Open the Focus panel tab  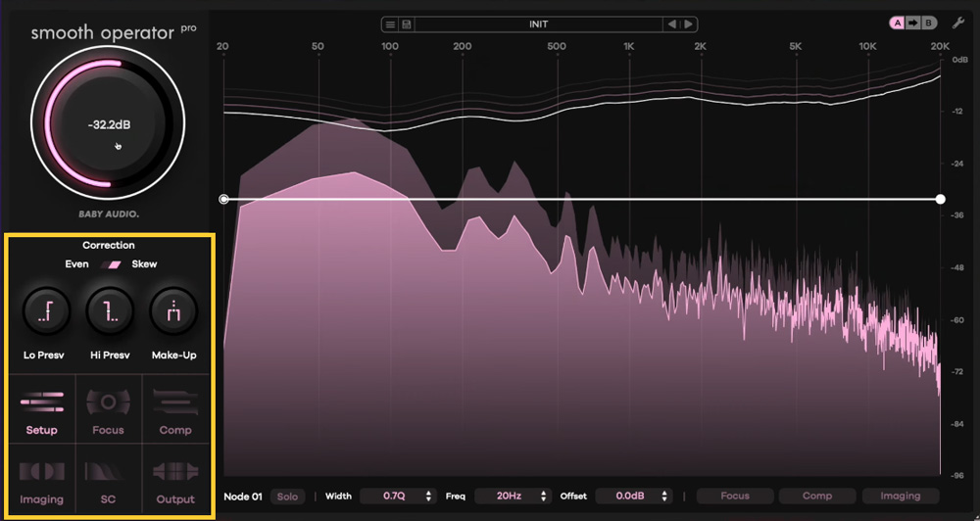(x=108, y=409)
